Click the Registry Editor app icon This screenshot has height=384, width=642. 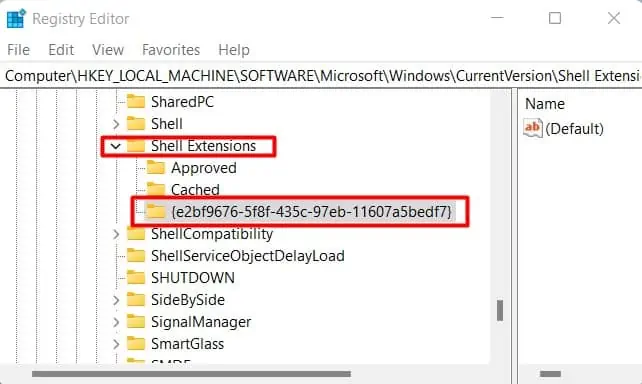pyautogui.click(x=16, y=19)
